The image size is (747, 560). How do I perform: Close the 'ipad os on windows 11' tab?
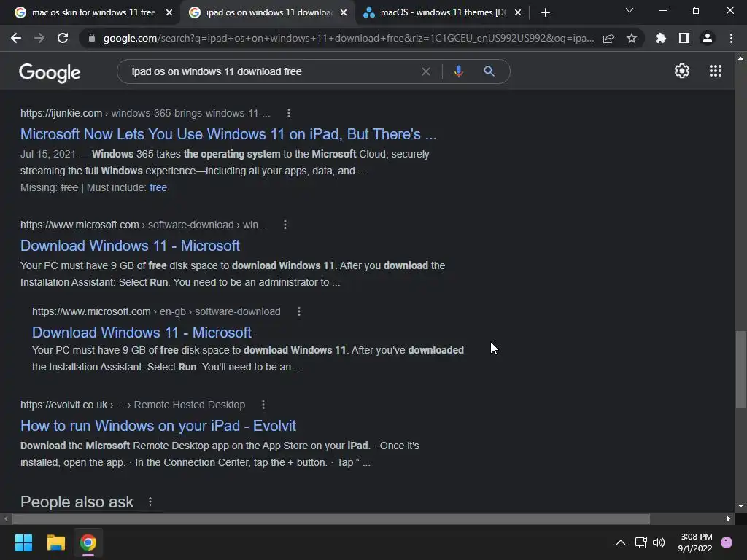(x=344, y=12)
